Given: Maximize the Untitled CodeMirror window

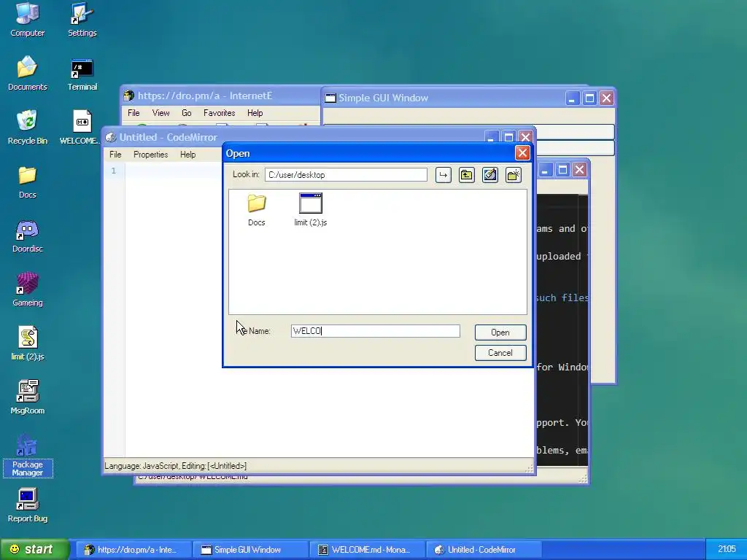Looking at the screenshot, I should point(508,137).
